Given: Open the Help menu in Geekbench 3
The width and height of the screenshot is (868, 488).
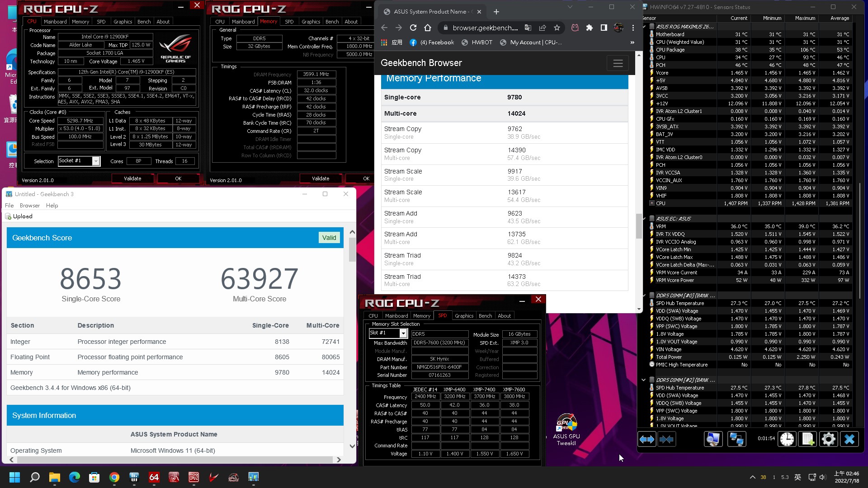Looking at the screenshot, I should pyautogui.click(x=52, y=206).
